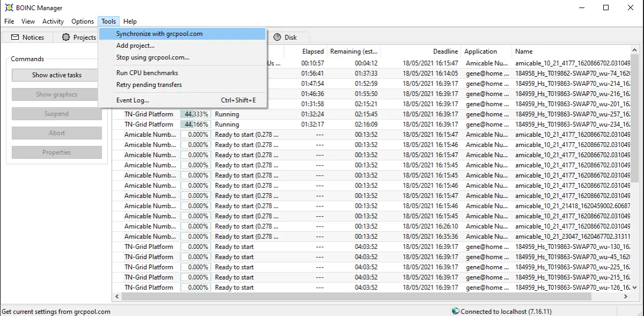Click remaining time 01:37:33
The width and height of the screenshot is (644, 316).
tap(366, 74)
